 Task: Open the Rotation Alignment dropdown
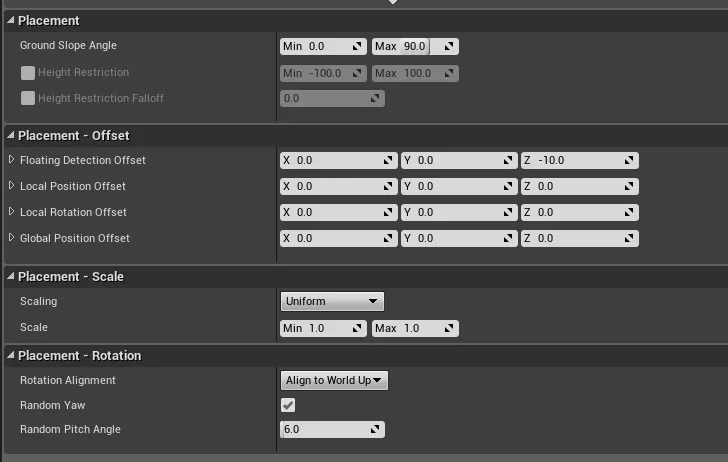coord(334,380)
